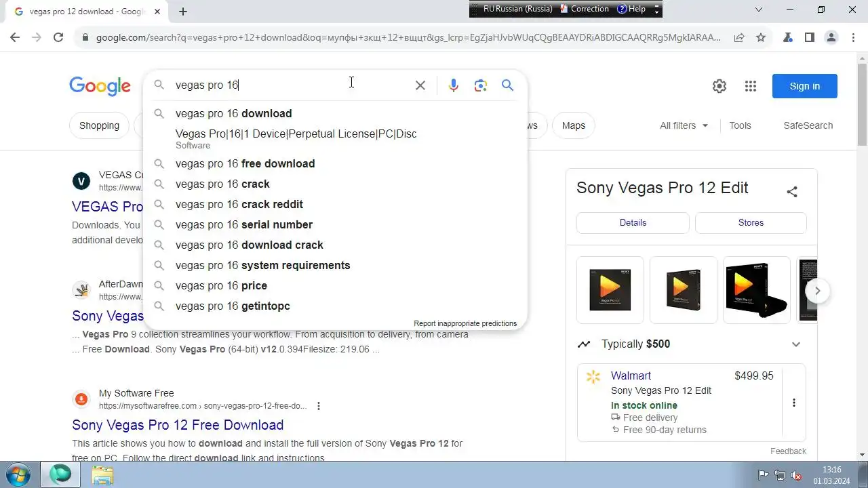Click in the search input field

(x=292, y=85)
